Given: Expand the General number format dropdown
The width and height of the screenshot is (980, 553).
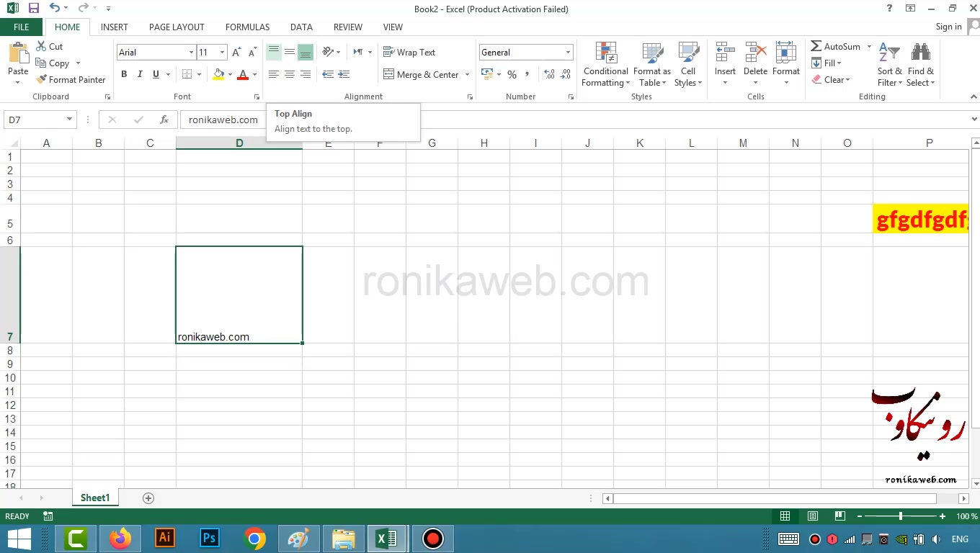Looking at the screenshot, I should tap(568, 53).
